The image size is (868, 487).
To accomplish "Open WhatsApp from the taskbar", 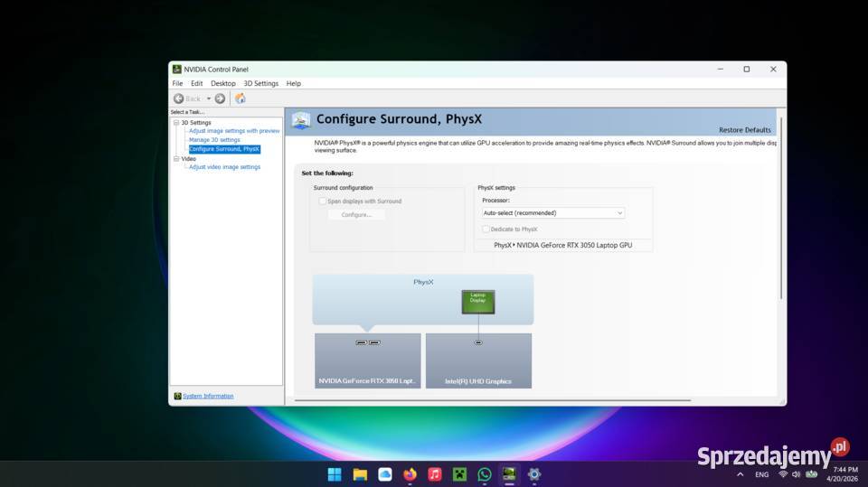I will point(485,474).
